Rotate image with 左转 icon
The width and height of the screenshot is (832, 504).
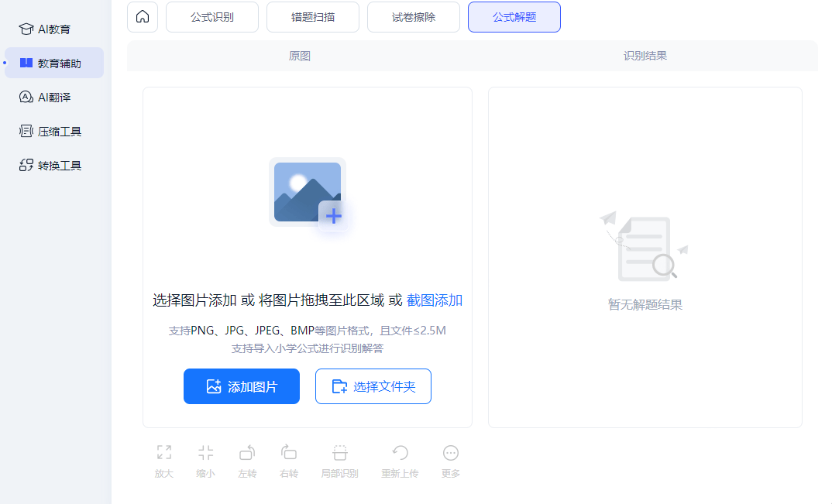point(247,453)
